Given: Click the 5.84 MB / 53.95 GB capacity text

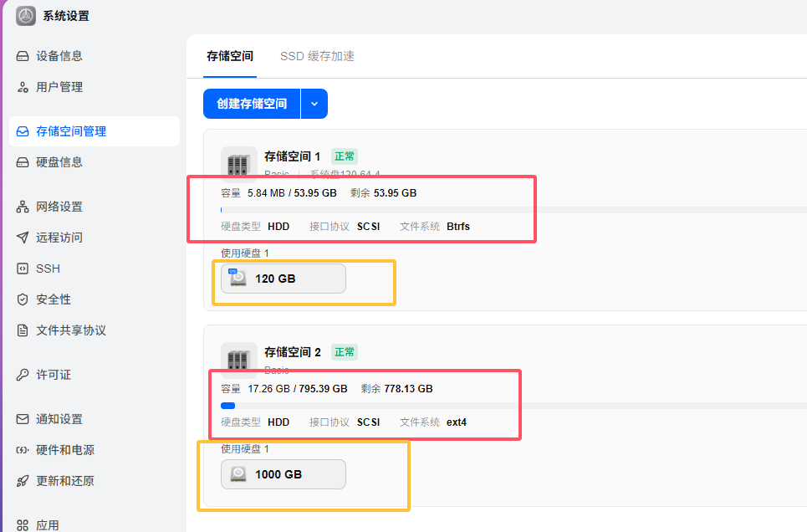Looking at the screenshot, I should (x=292, y=193).
